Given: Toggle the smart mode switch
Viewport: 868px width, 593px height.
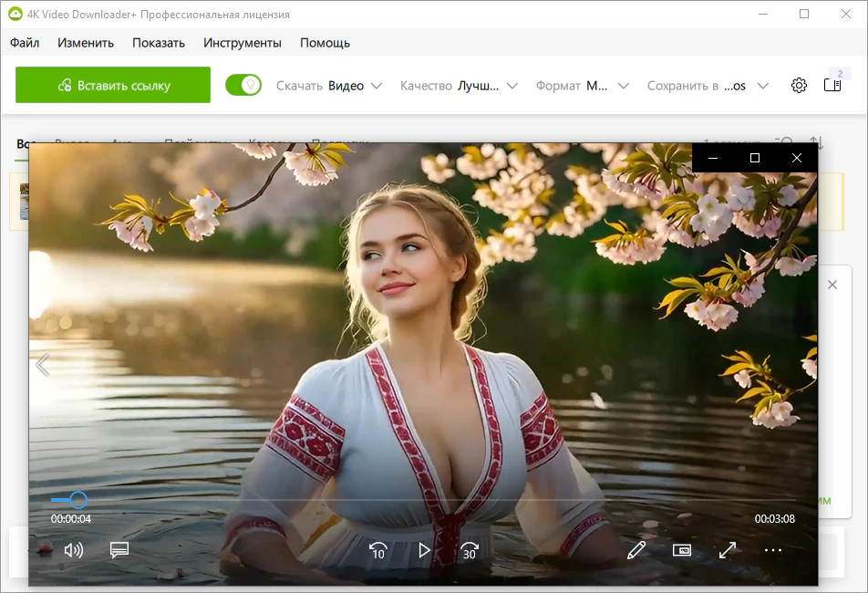Looking at the screenshot, I should 243,85.
